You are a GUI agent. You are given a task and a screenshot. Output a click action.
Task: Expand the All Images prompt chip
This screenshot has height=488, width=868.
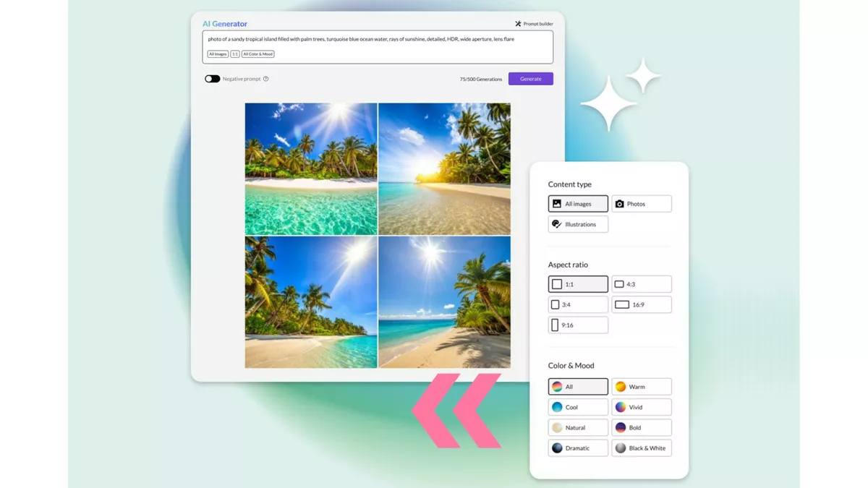click(x=218, y=53)
